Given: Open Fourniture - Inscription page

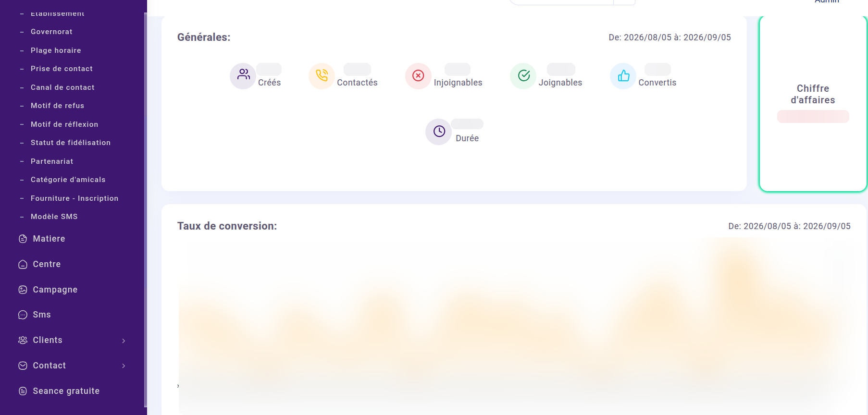Looking at the screenshot, I should (x=74, y=198).
